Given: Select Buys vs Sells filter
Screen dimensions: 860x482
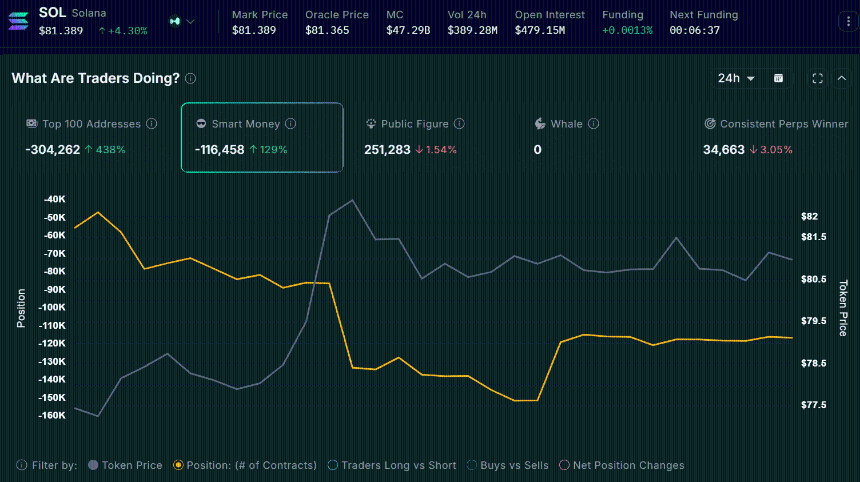Looking at the screenshot, I should (x=507, y=465).
